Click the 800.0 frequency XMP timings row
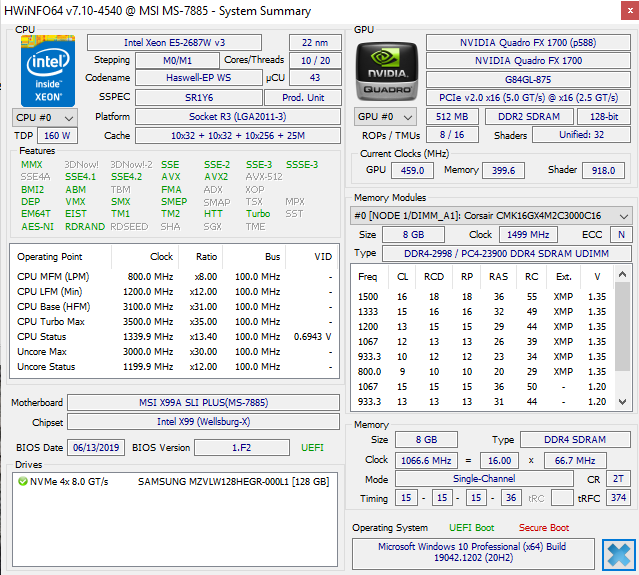 coord(482,372)
